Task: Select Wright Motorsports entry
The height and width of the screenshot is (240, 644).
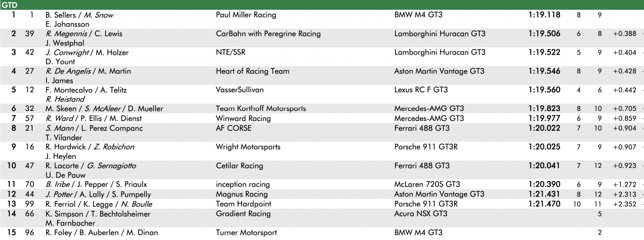Action: click(248, 147)
